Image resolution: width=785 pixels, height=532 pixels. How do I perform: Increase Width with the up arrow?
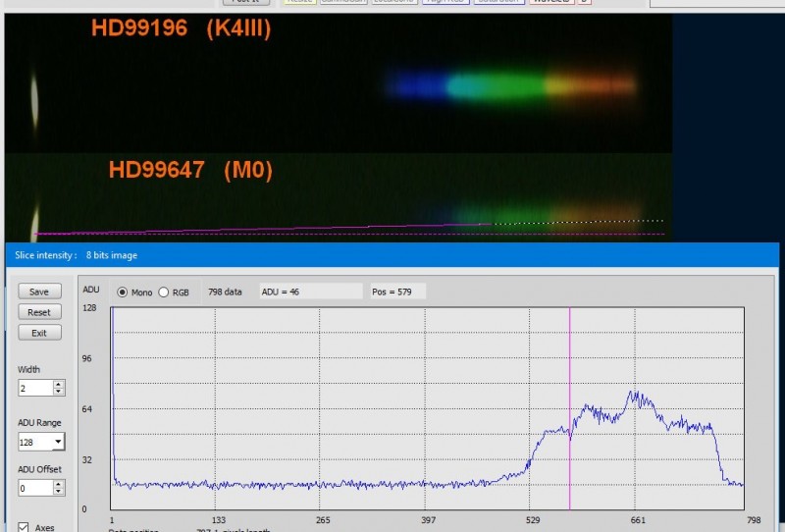coord(59,384)
